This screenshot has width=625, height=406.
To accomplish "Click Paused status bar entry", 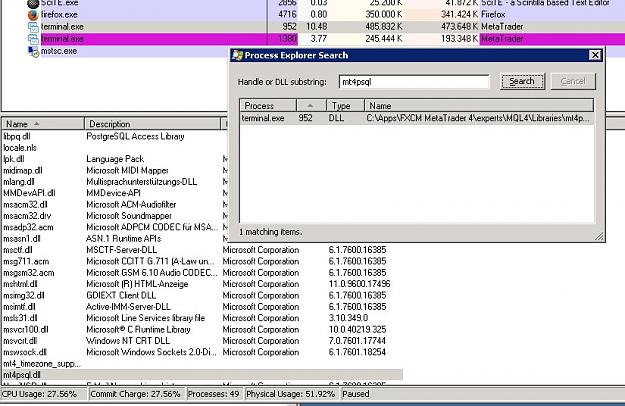I will 356,394.
